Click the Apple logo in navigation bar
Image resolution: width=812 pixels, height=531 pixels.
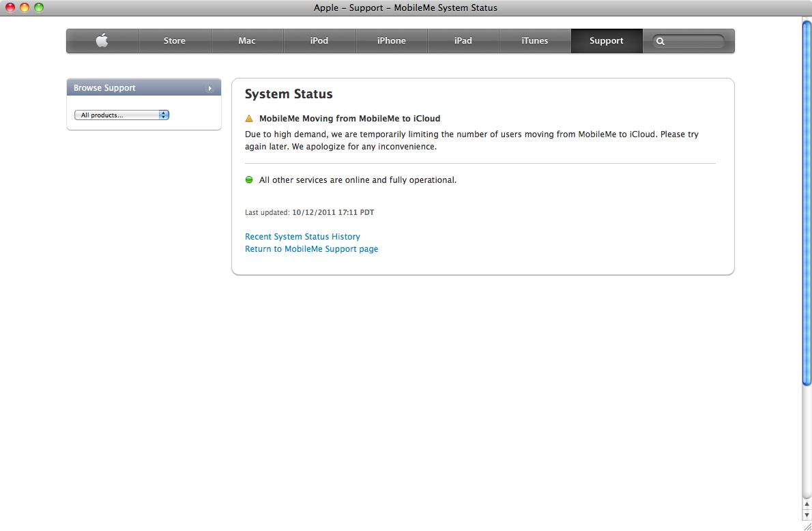[102, 40]
